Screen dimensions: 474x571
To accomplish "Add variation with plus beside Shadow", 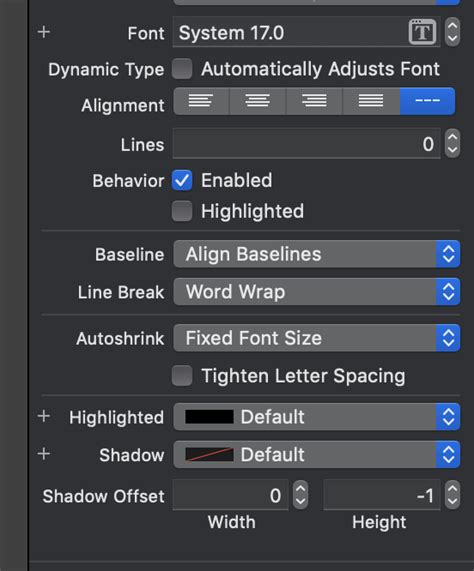I will coord(44,454).
